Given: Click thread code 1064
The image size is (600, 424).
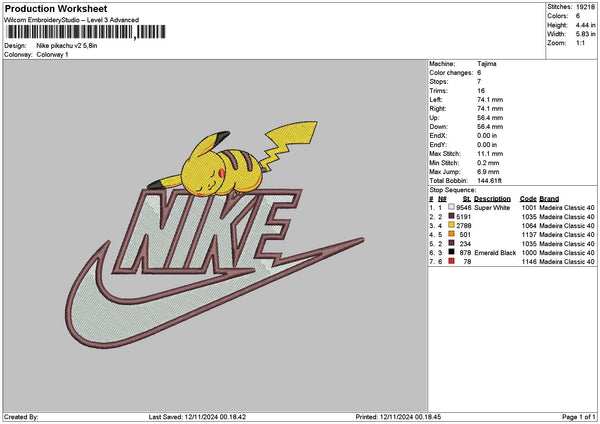Looking at the screenshot, I should click(529, 226).
